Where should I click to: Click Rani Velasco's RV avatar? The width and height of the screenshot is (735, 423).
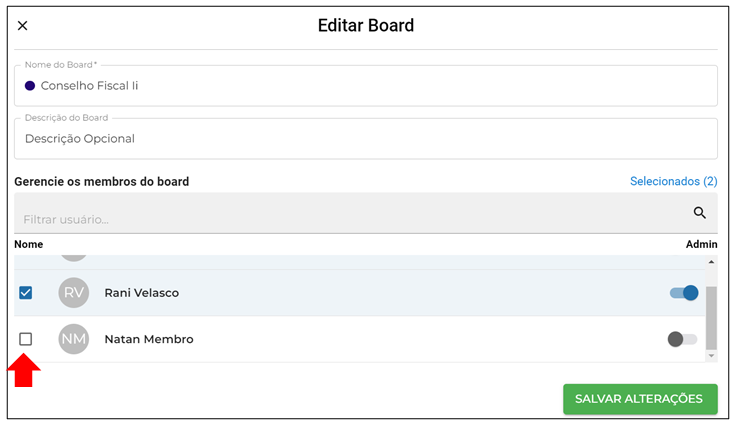(x=74, y=293)
